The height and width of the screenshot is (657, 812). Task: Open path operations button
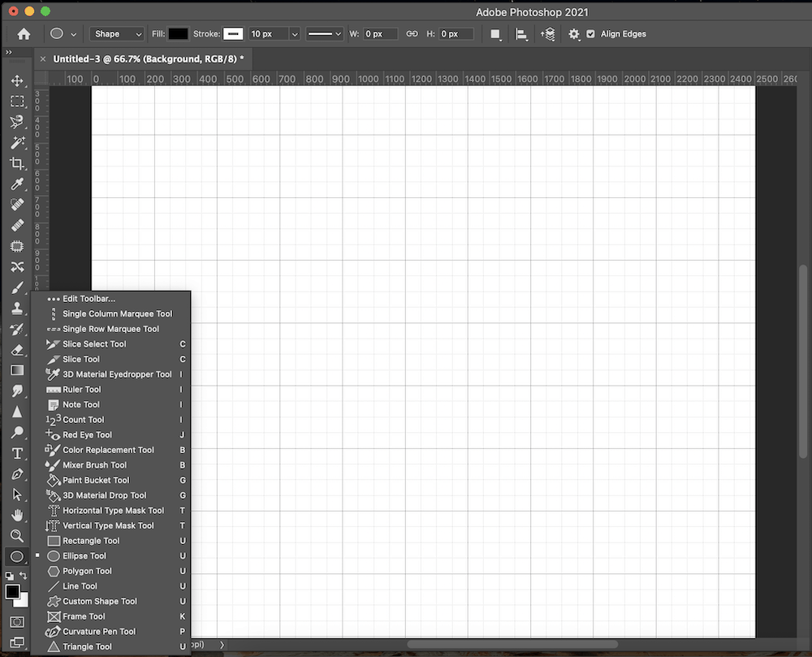point(495,34)
